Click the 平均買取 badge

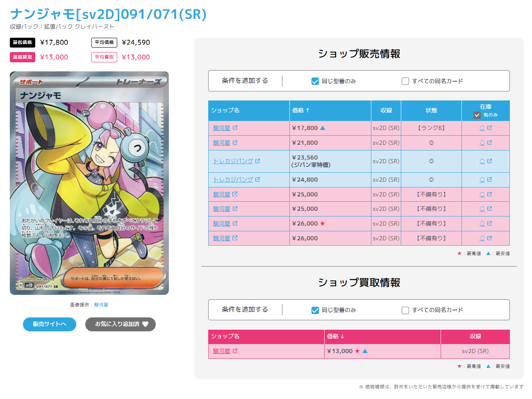pos(105,57)
